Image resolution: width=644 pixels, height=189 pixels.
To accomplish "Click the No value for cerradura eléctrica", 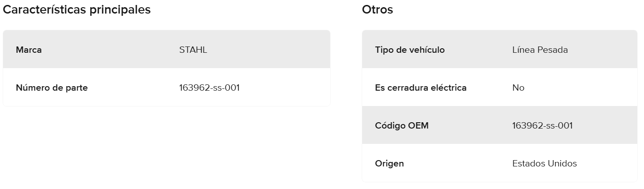I will pos(518,88).
